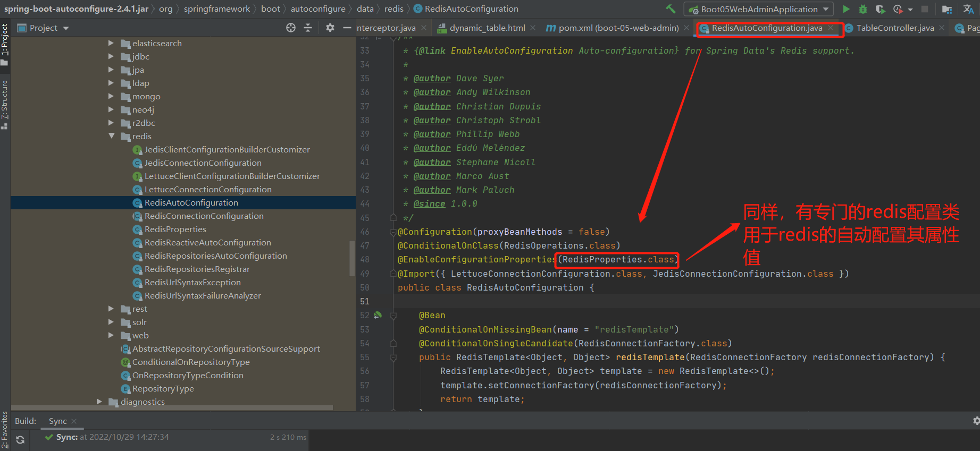Open the 2: Favorites tool window tab
Screen dimensions: 980x451
pos(5,430)
